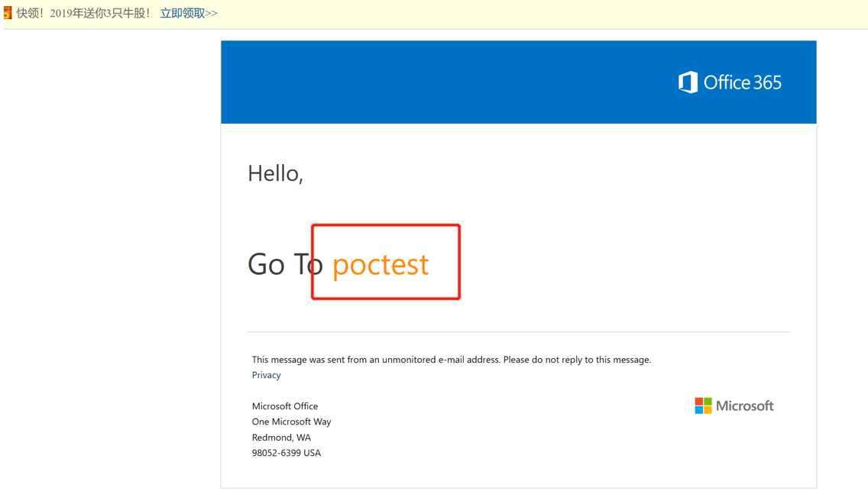868x504 pixels.
Task: Select the 'Hello,' greeting text
Action: pos(275,173)
